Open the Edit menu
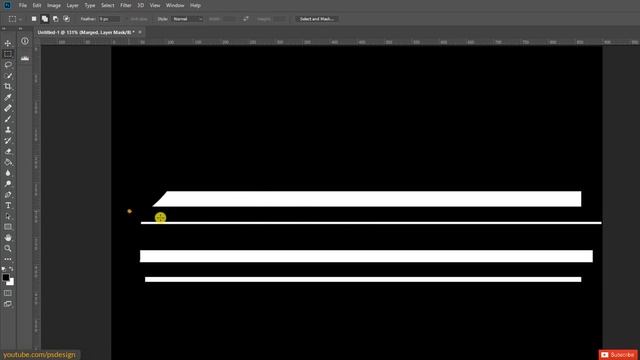Viewport: 640px width, 360px height. pyautogui.click(x=37, y=5)
